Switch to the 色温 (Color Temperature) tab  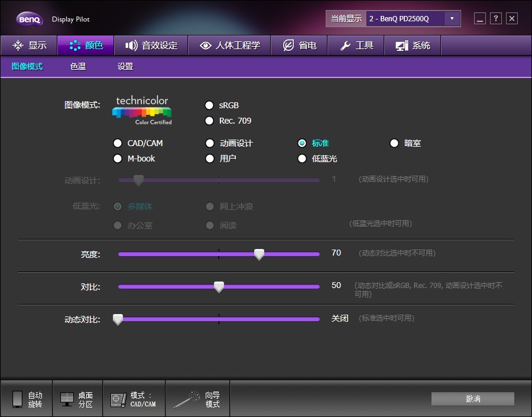(x=77, y=67)
